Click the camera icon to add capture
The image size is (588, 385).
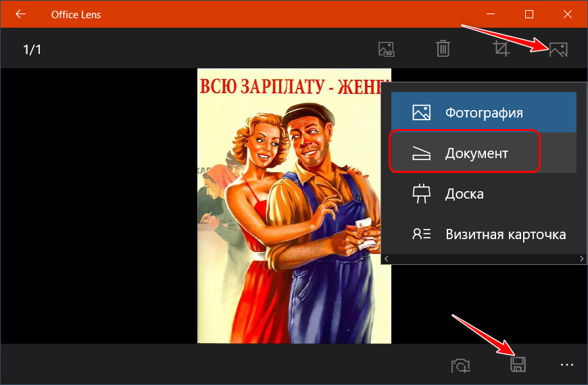(460, 365)
